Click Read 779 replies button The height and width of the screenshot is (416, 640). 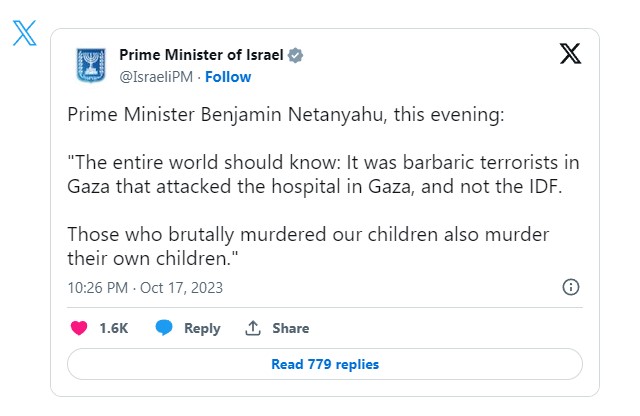click(x=325, y=364)
